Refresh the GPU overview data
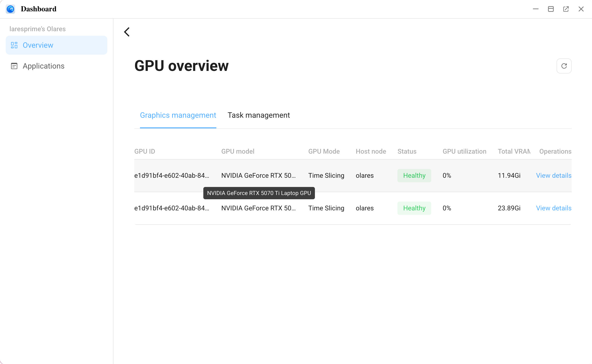The image size is (592, 364). pos(564,66)
